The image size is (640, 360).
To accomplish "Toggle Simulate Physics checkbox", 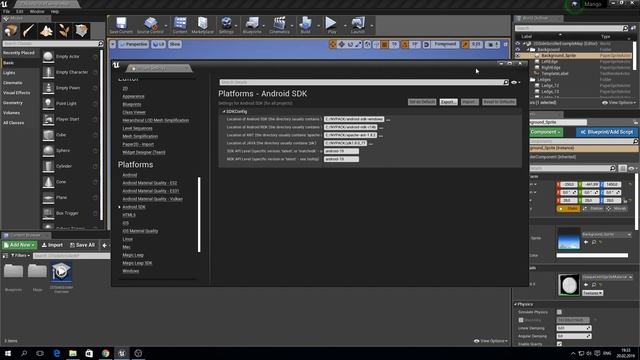I will pos(559,312).
